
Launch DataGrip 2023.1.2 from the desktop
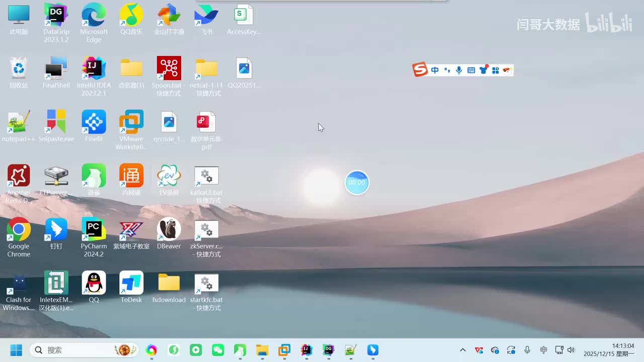(x=56, y=23)
